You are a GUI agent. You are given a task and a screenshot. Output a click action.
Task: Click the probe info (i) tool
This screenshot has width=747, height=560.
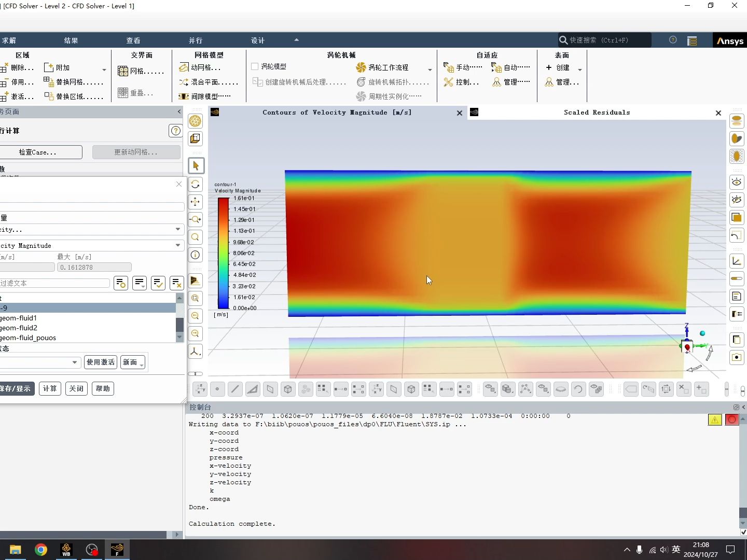click(196, 255)
